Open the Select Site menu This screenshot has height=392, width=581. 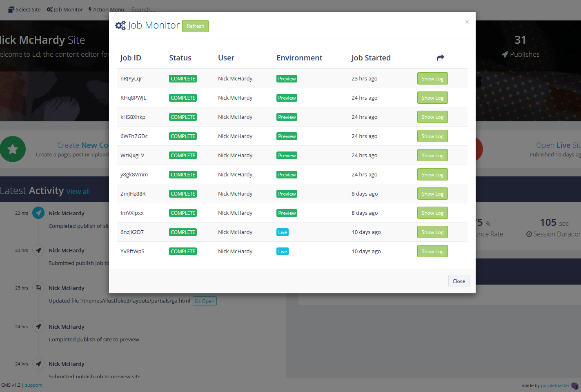[x=24, y=9]
